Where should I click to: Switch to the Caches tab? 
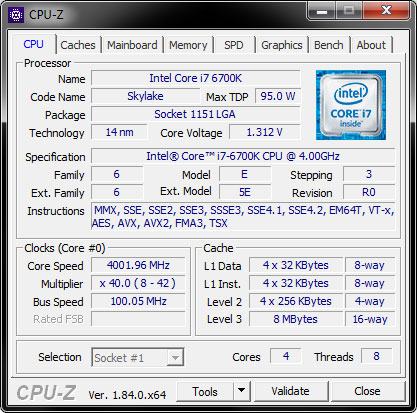coord(78,45)
